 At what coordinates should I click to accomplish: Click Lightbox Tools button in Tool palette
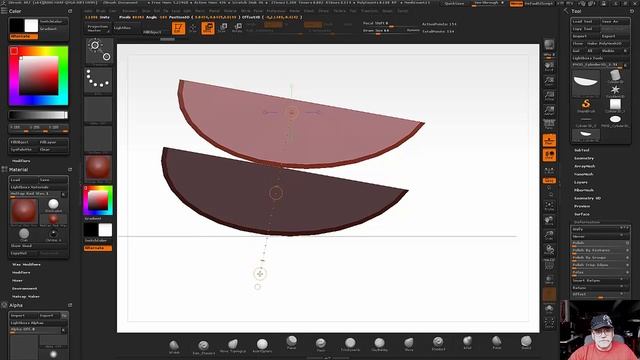pyautogui.click(x=599, y=58)
